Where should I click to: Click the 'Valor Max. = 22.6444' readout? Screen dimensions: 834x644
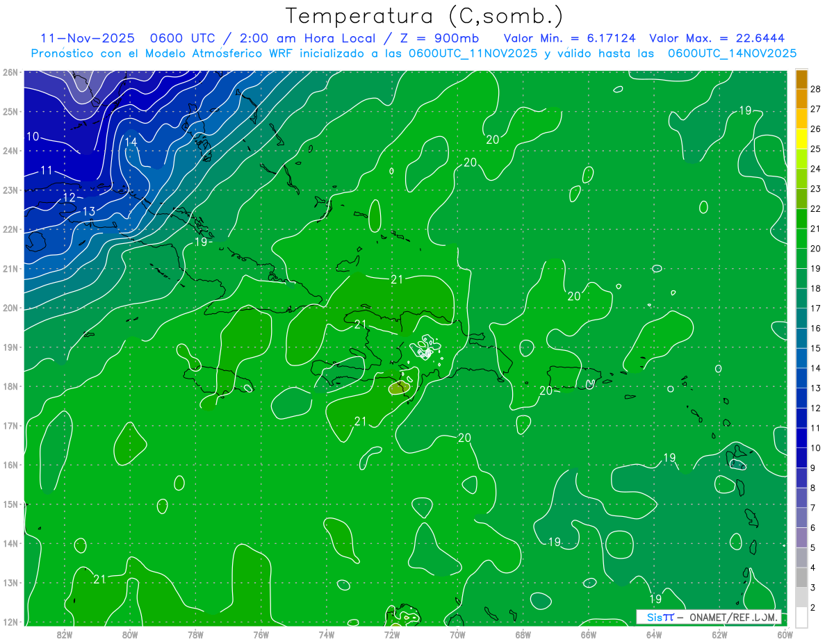coord(717,38)
